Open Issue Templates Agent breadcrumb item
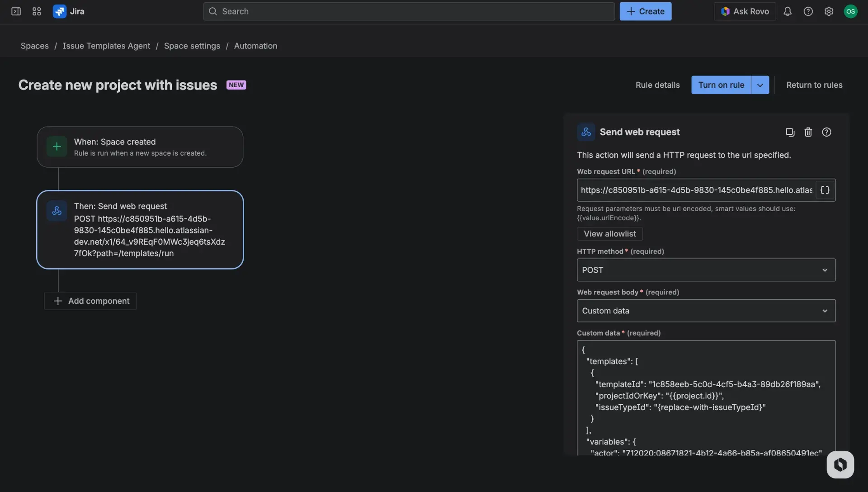 point(106,46)
